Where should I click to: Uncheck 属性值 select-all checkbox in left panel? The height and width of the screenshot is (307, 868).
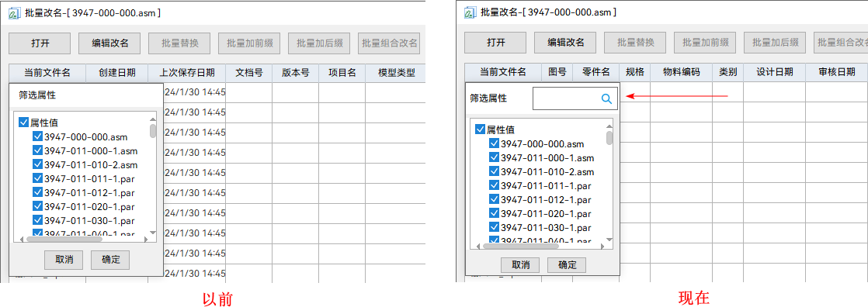point(23,122)
